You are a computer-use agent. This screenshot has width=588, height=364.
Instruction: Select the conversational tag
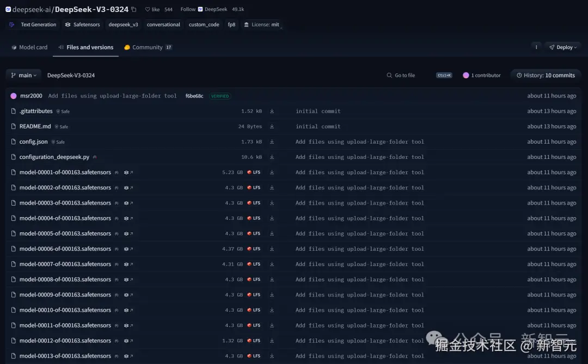point(163,24)
